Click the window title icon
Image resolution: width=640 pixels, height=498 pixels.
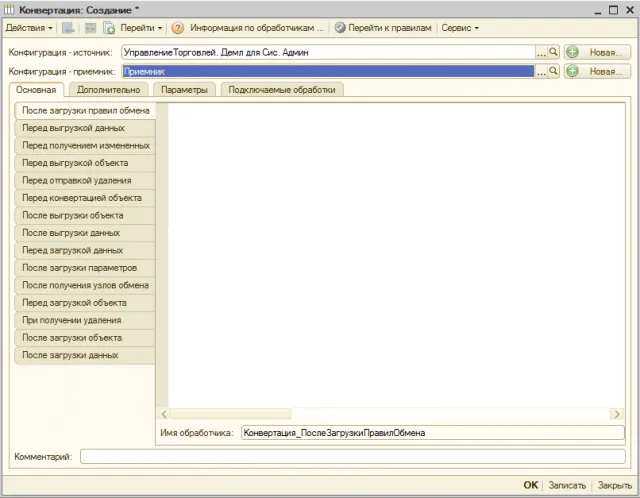coord(9,10)
